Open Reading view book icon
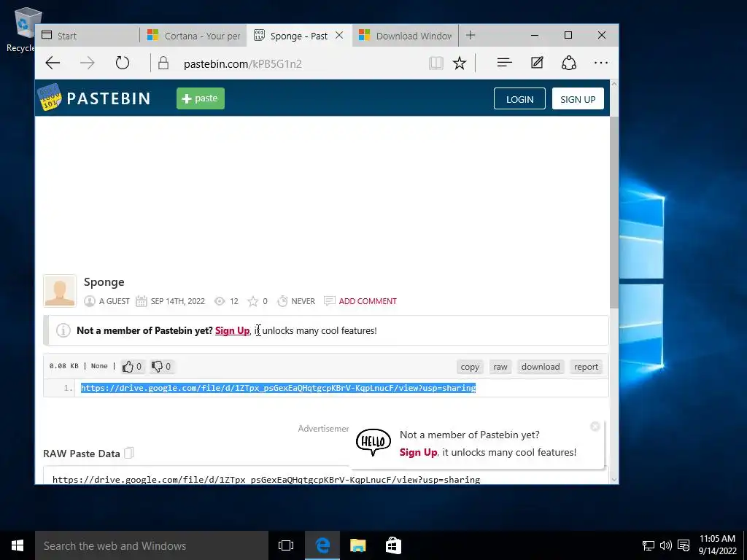747x560 pixels. pos(436,63)
